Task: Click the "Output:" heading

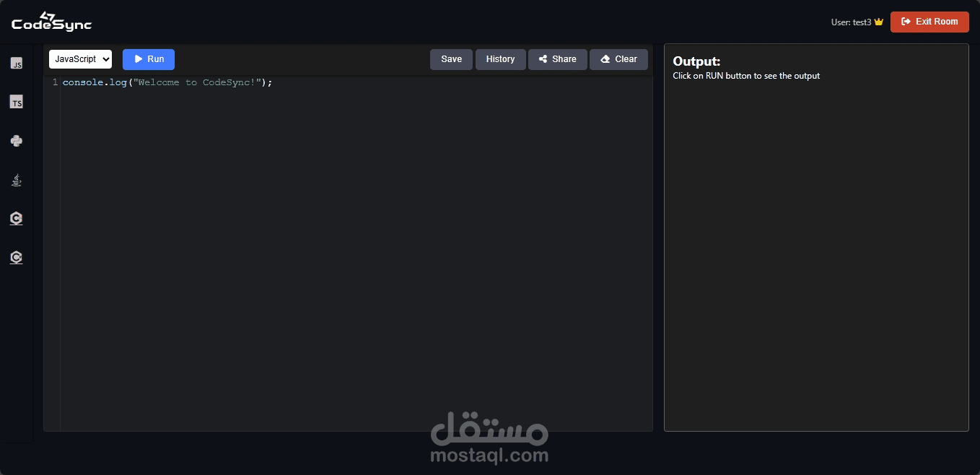Action: 696,61
